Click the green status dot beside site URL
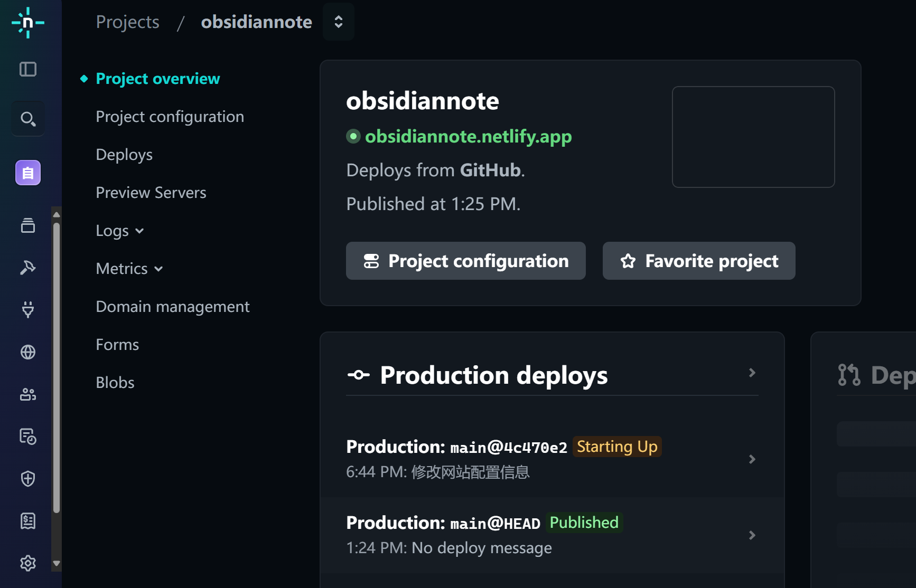Viewport: 916px width, 588px height. click(353, 137)
